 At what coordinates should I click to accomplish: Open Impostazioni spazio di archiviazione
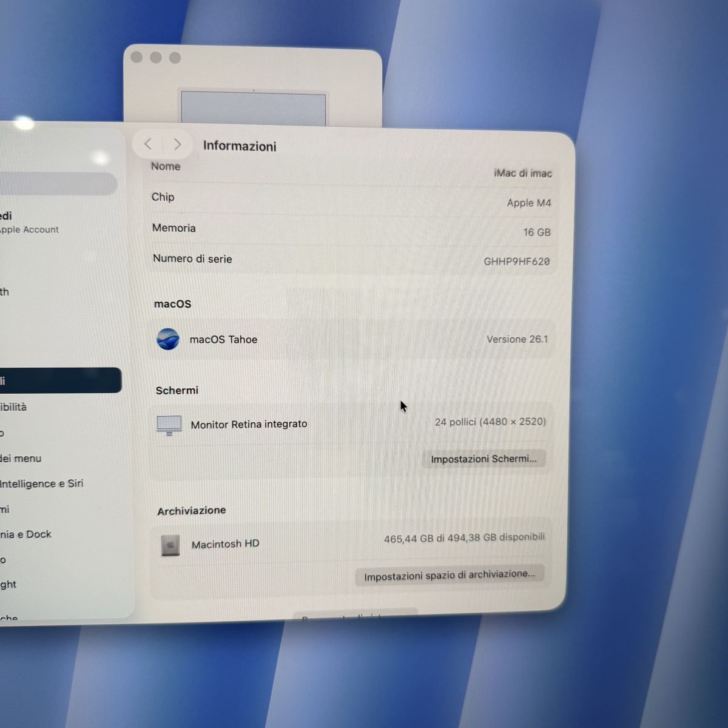pyautogui.click(x=449, y=575)
